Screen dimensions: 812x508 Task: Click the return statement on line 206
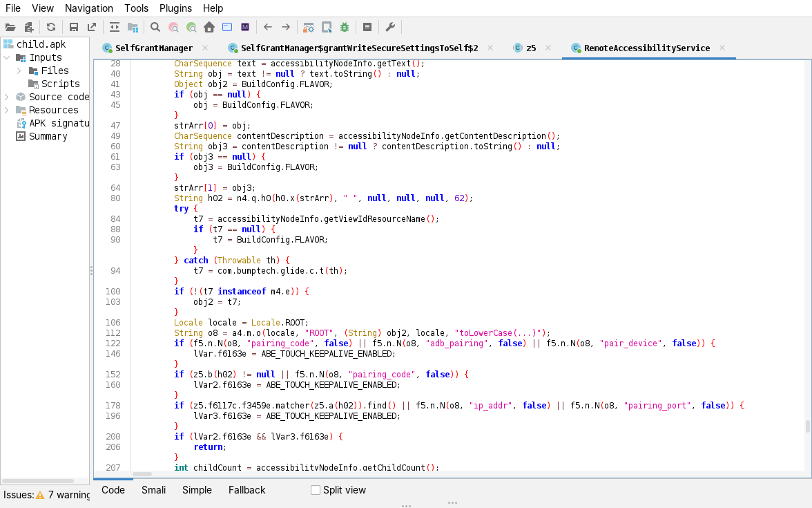210,446
